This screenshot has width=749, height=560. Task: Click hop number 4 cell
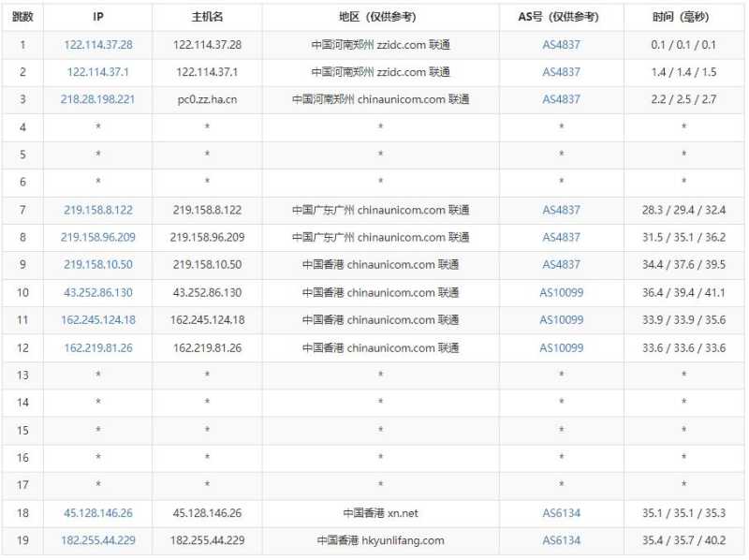22,127
